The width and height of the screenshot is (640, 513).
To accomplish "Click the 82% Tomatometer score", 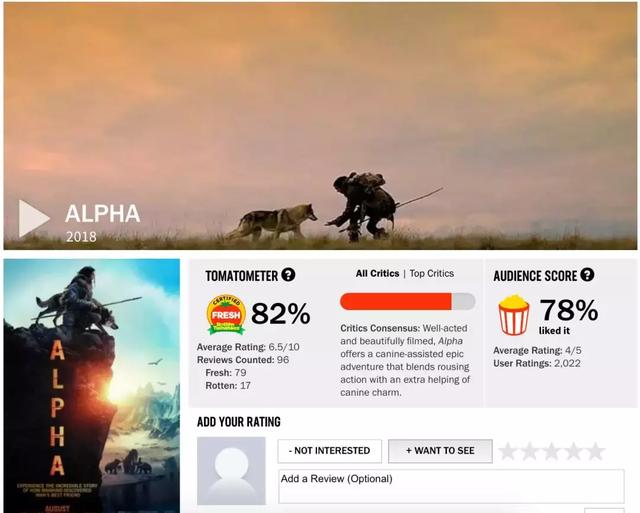I will coord(281,313).
